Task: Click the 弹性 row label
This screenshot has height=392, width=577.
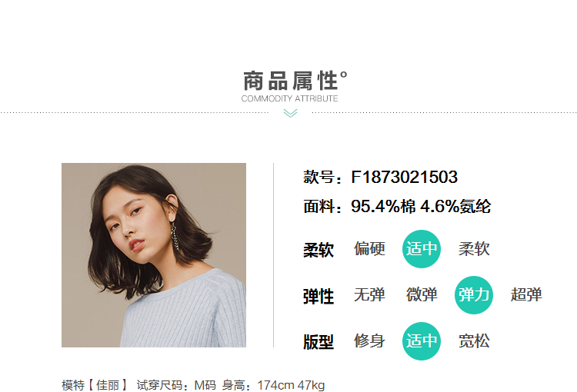Action: point(319,296)
